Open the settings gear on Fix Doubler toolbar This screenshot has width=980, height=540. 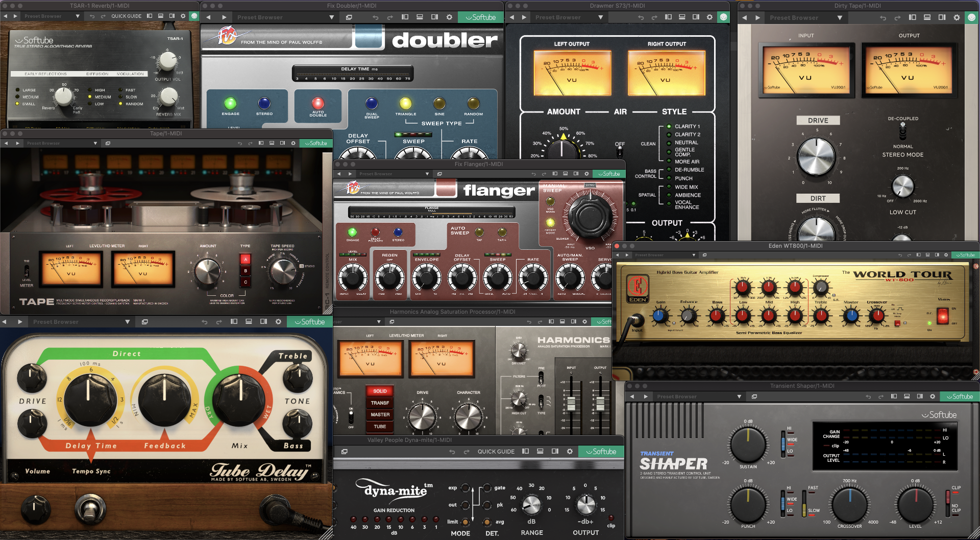click(449, 17)
